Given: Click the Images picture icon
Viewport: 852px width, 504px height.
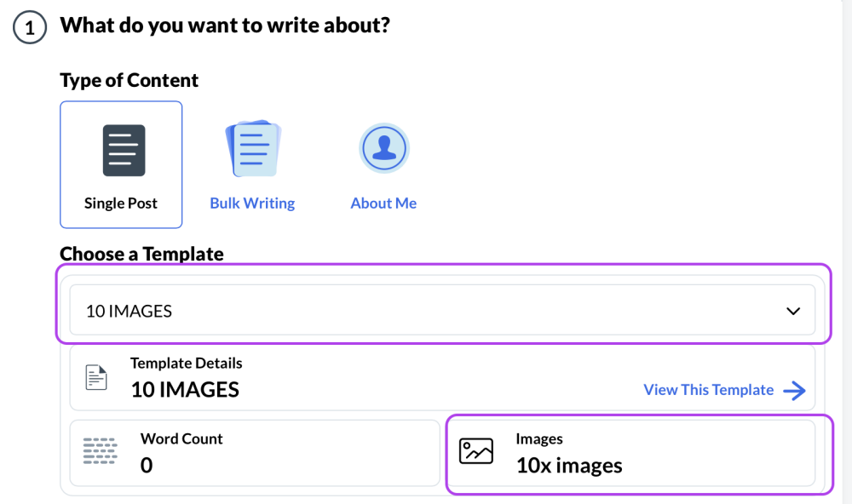Looking at the screenshot, I should point(476,451).
